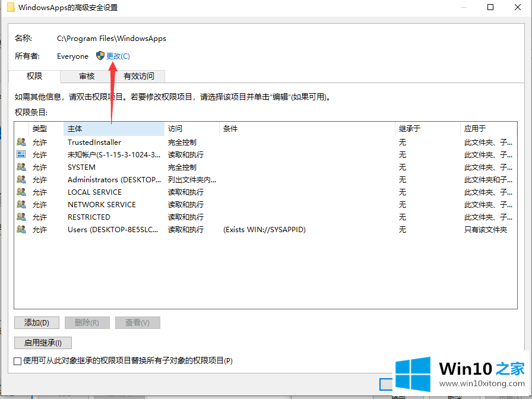Screen dimensions: 532x399
Task: Click the user group icon for LOCAL SERVICE row
Action: [x=21, y=192]
